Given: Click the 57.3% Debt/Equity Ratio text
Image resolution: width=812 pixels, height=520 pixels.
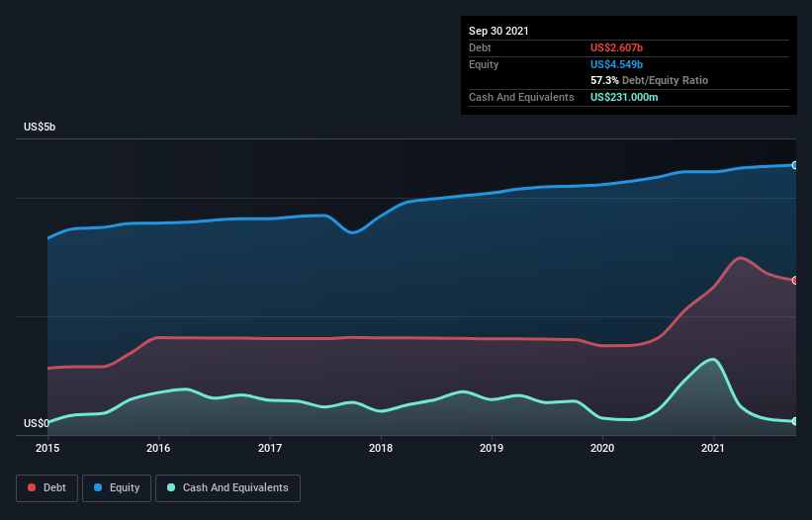Looking at the screenshot, I should pyautogui.click(x=650, y=80).
